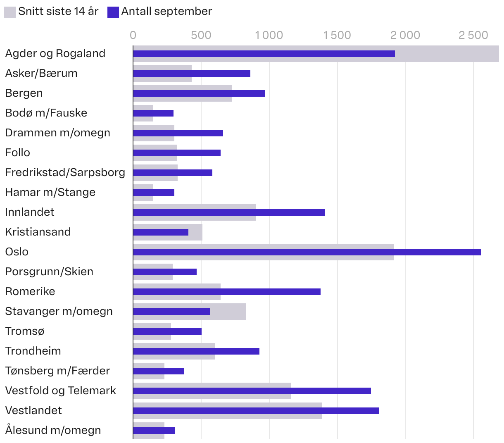Click the Innlandet blue September bar
The height and width of the screenshot is (443, 504).
(228, 212)
